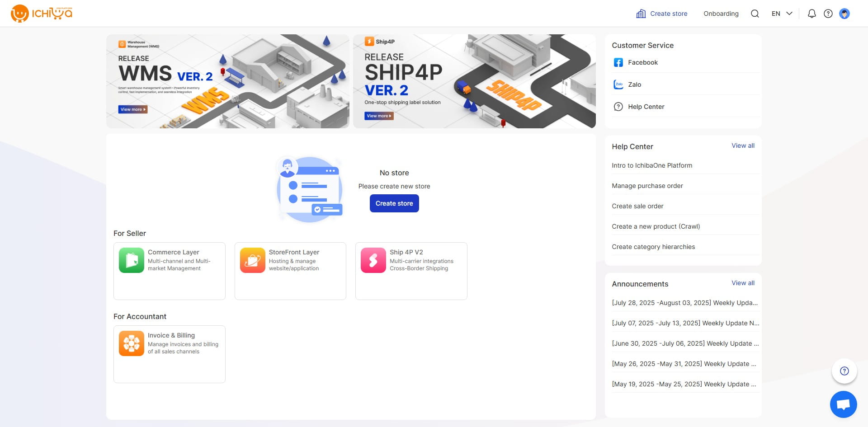This screenshot has width=868, height=427.
Task: Open the Ichiba logo home link
Action: (42, 14)
